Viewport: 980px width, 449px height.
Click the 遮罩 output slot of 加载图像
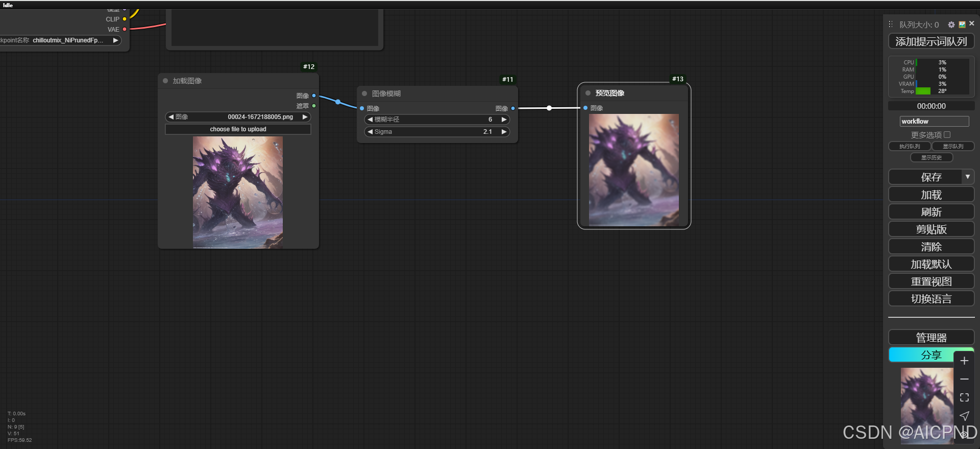tap(314, 106)
